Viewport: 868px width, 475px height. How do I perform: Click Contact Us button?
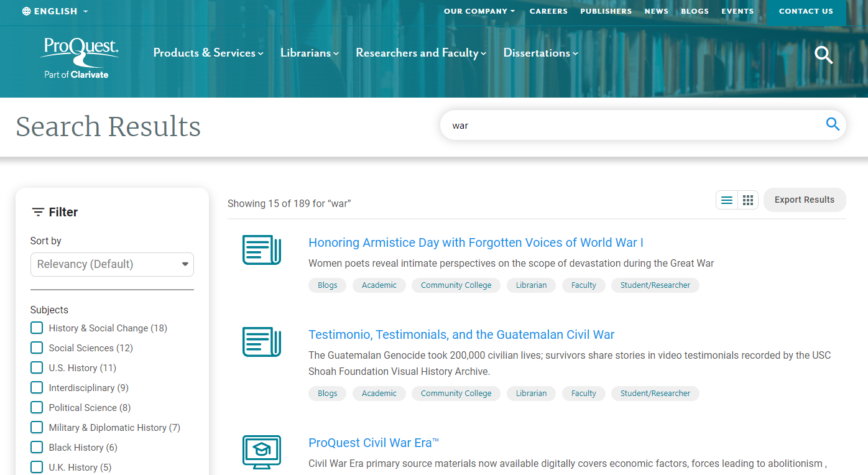806,12
